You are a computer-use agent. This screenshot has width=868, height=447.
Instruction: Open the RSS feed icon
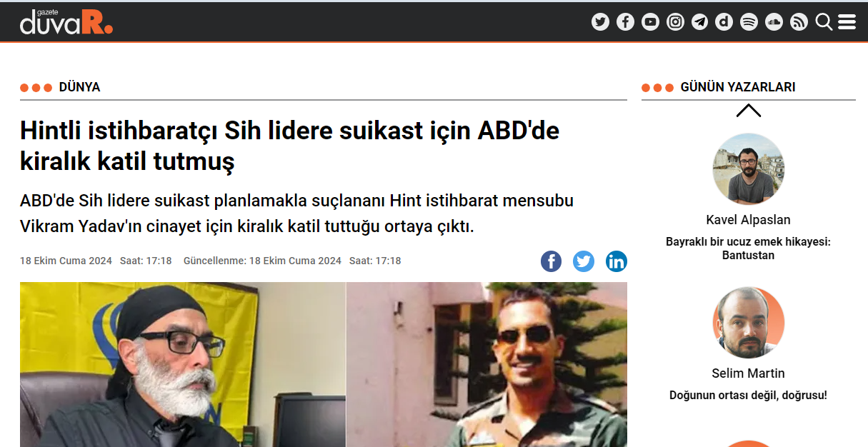tap(799, 22)
